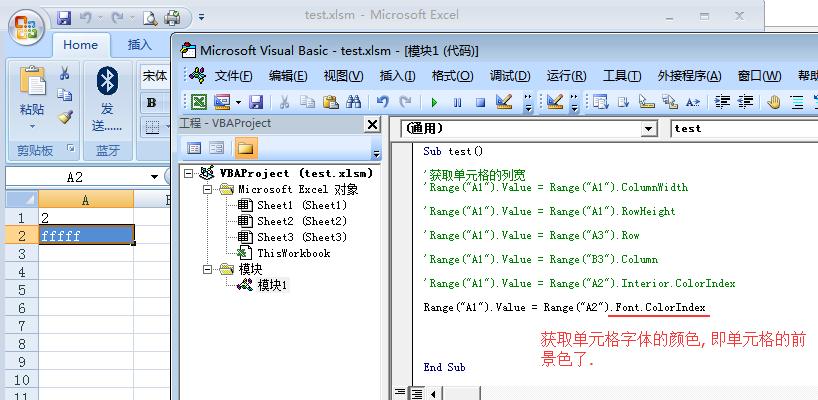
Task: Click Print Preview in Excel Quick Access Toolbar
Action: 150,18
